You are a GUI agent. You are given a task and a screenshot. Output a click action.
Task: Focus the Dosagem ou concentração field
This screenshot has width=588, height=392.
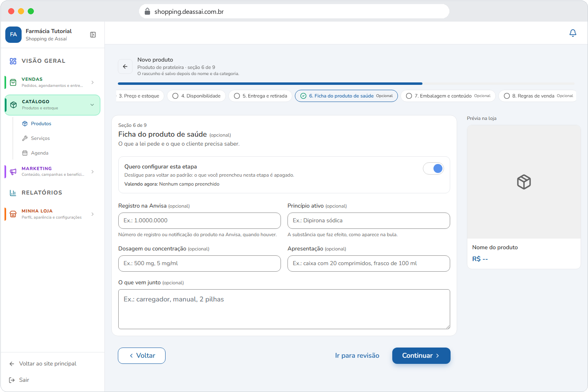point(199,264)
